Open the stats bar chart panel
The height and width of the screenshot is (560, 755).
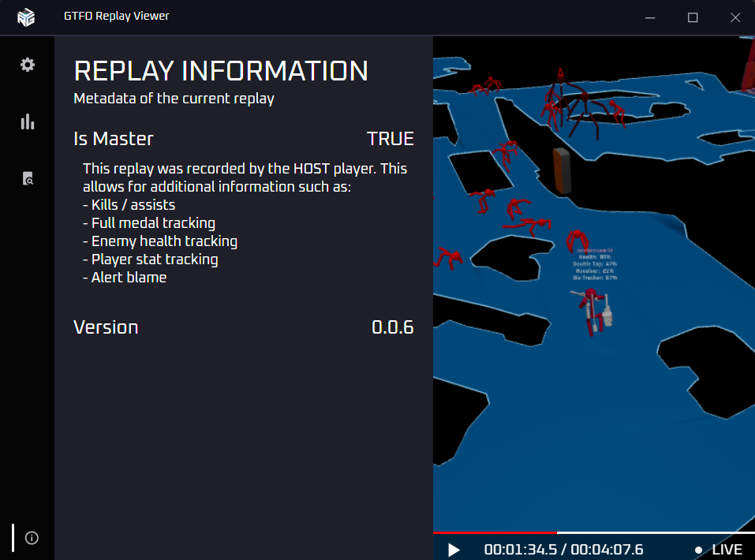28,121
